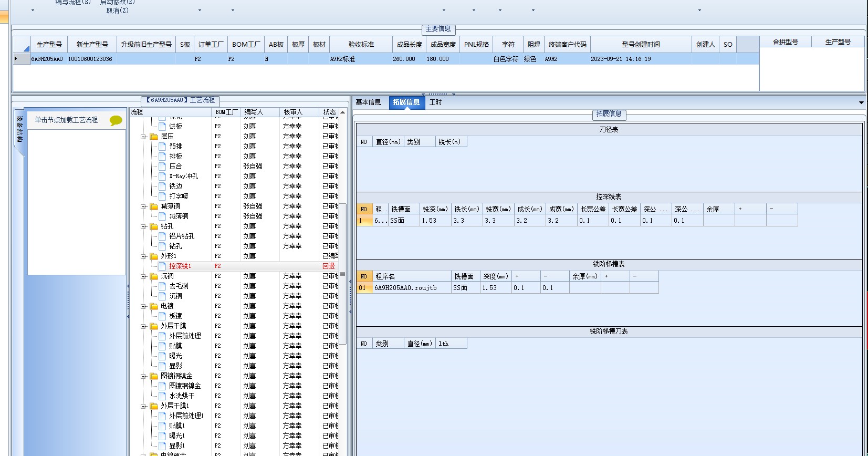Sort by the 生产型号 column header
The height and width of the screenshot is (456, 868).
tap(49, 45)
